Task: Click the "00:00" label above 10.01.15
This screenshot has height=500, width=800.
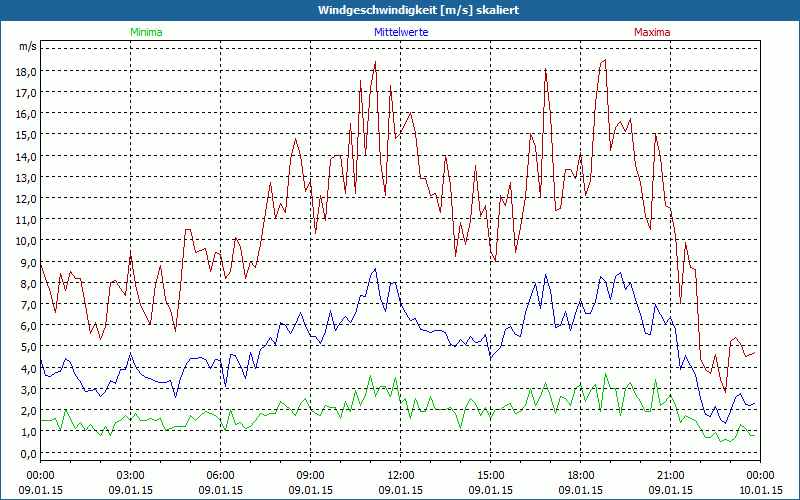Action: point(760,476)
